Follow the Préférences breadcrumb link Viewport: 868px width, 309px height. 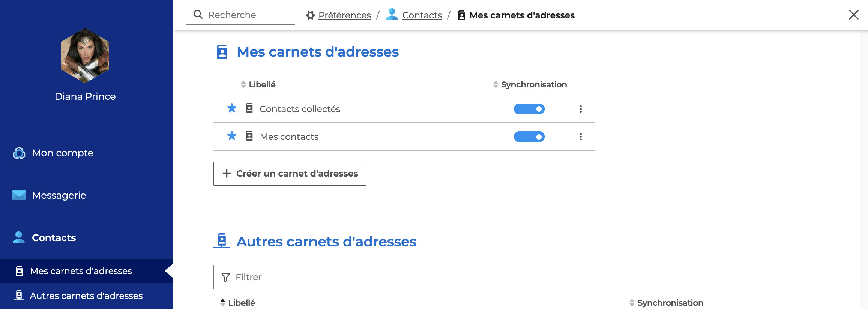pyautogui.click(x=344, y=15)
